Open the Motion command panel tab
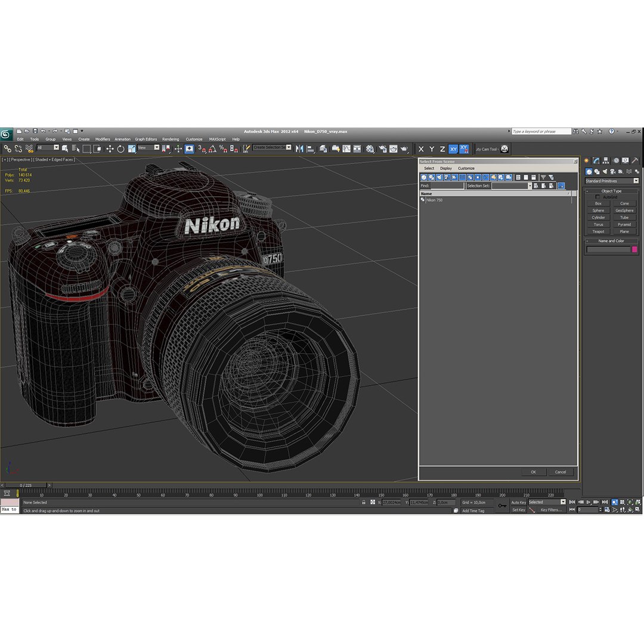644x644 pixels. [x=615, y=160]
